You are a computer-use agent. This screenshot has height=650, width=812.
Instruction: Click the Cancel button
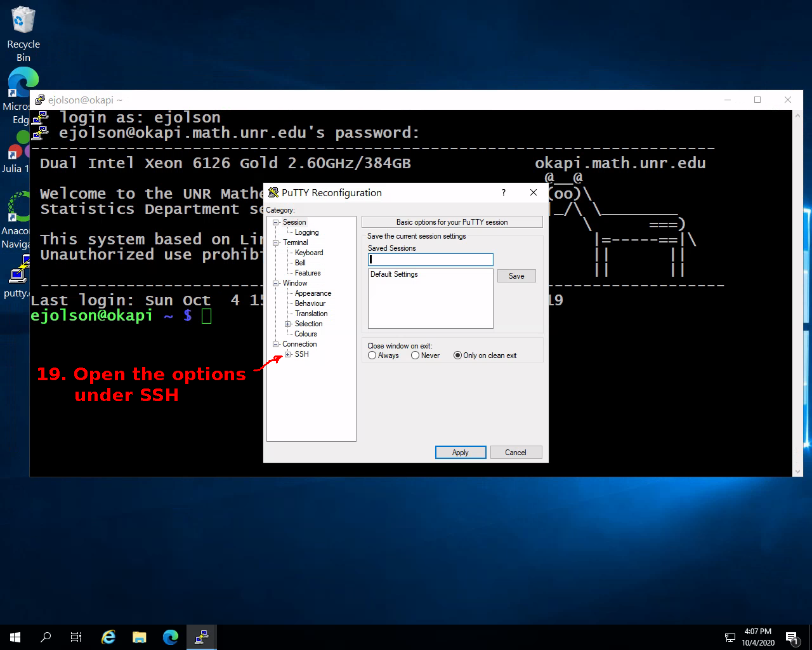click(516, 453)
